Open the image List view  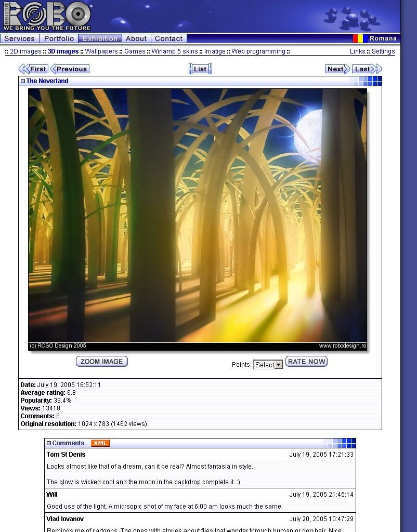point(200,69)
